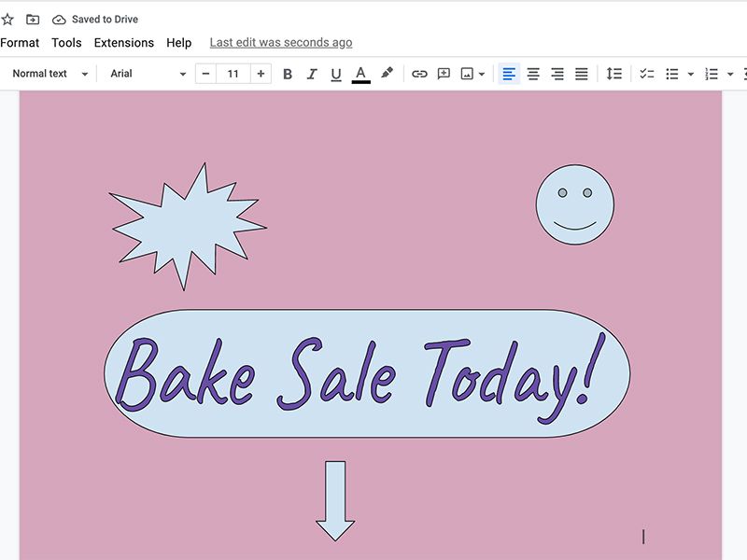
Task: Toggle underline formatting
Action: click(x=335, y=73)
